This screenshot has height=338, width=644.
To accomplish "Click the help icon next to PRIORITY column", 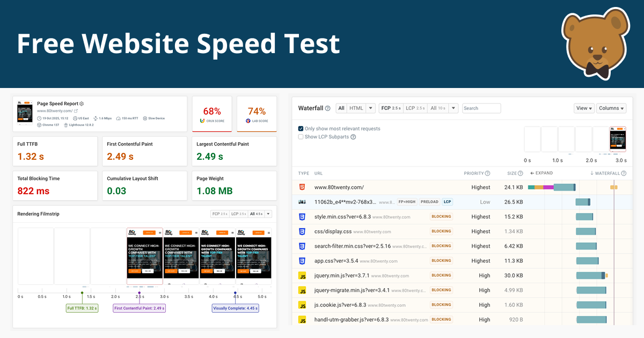I will (x=487, y=173).
